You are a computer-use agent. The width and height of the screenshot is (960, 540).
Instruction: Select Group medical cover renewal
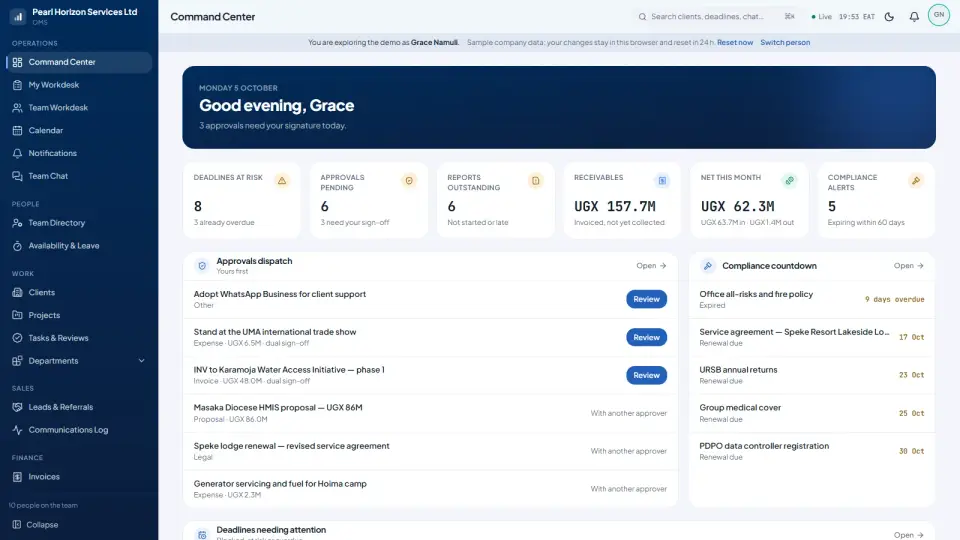[812, 413]
